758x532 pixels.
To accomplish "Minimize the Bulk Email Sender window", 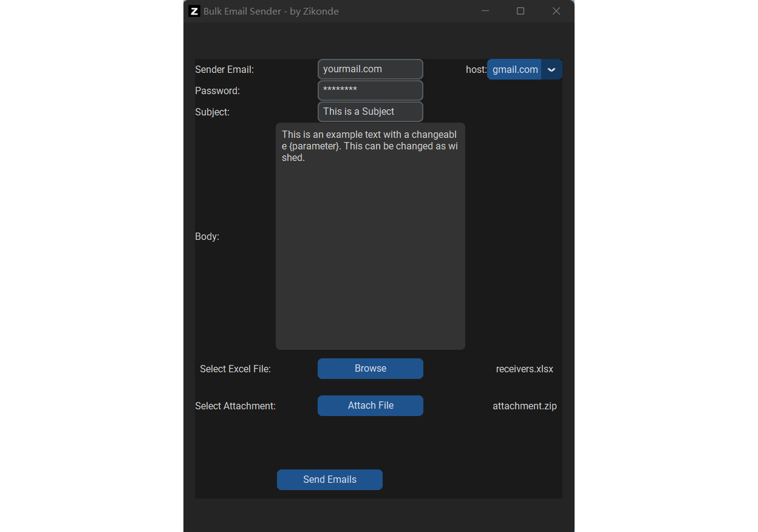I will click(x=485, y=10).
